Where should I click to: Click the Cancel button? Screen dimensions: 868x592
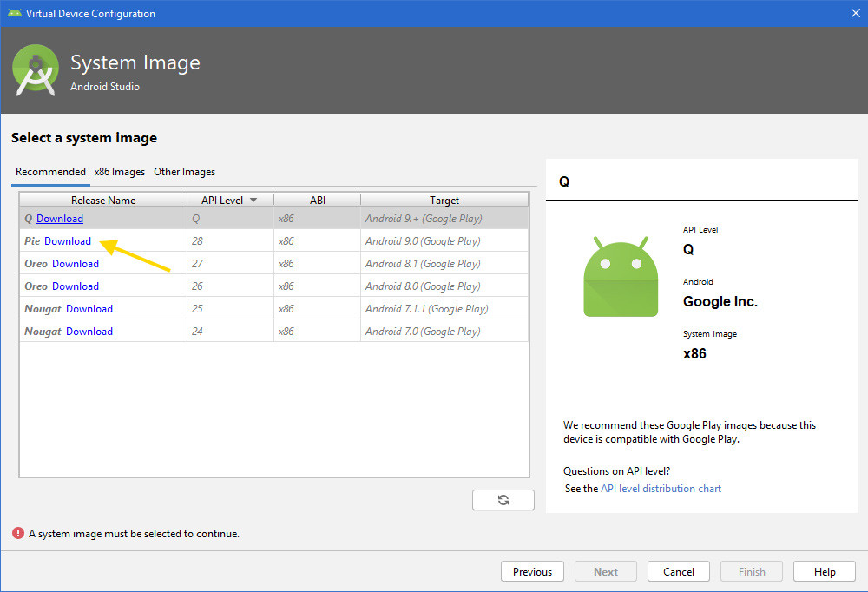(678, 571)
